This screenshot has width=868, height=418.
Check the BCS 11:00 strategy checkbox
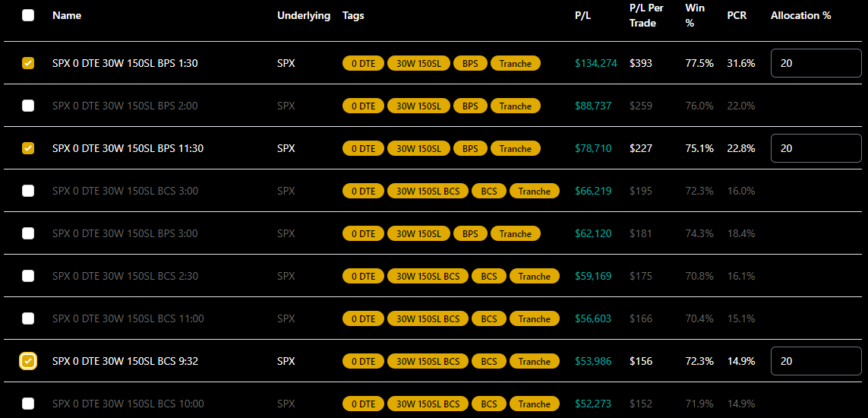27,318
